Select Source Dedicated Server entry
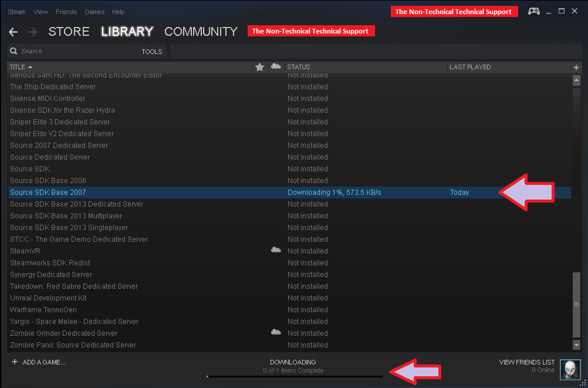588x388 pixels. [x=50, y=157]
